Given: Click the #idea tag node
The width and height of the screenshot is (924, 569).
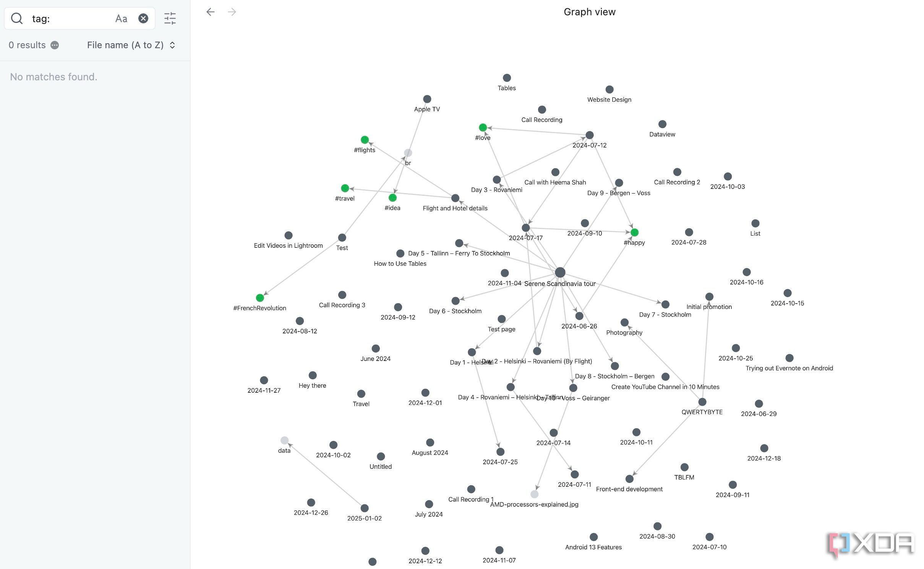Looking at the screenshot, I should tap(392, 198).
